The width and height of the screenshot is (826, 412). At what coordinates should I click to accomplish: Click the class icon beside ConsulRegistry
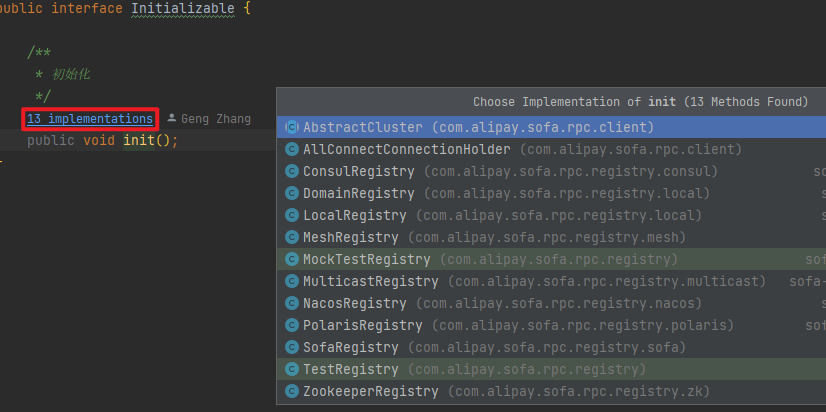(x=292, y=171)
